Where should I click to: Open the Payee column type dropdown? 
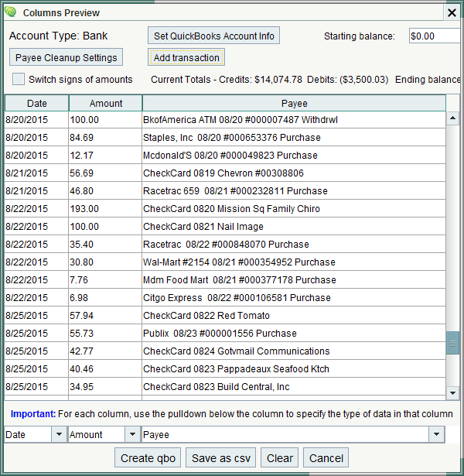pos(436,434)
